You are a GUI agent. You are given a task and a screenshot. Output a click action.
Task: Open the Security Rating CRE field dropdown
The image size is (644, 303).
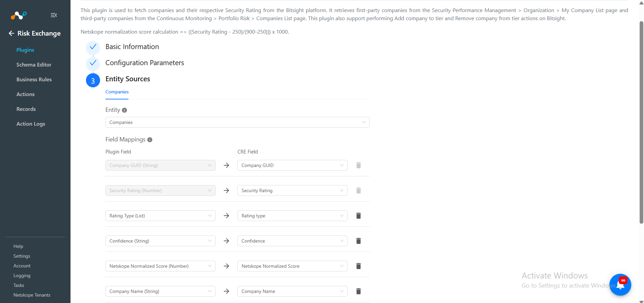pos(292,190)
